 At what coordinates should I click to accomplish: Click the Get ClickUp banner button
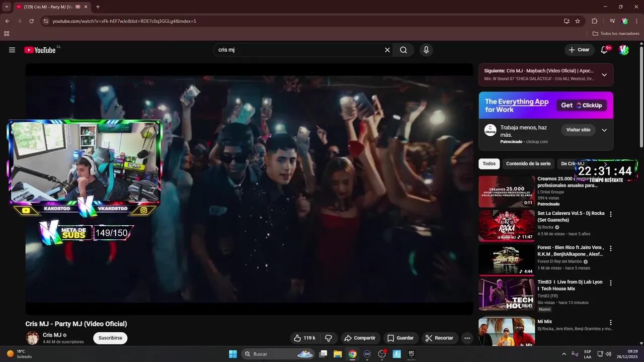tap(582, 105)
